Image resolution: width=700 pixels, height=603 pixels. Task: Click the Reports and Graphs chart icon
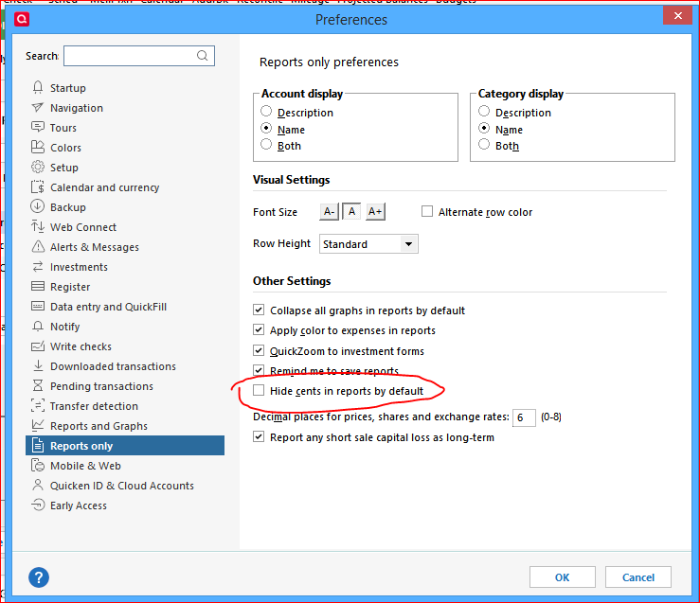point(38,425)
